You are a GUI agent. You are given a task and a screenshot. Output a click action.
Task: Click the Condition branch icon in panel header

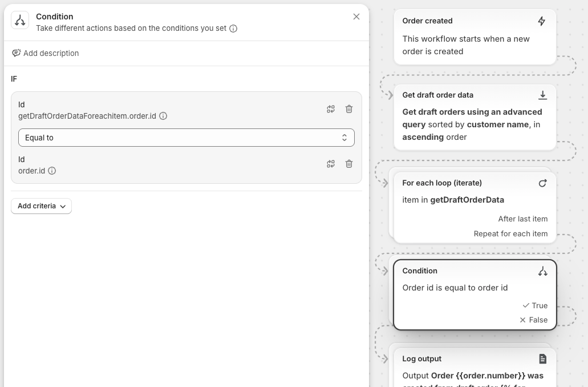(x=20, y=21)
